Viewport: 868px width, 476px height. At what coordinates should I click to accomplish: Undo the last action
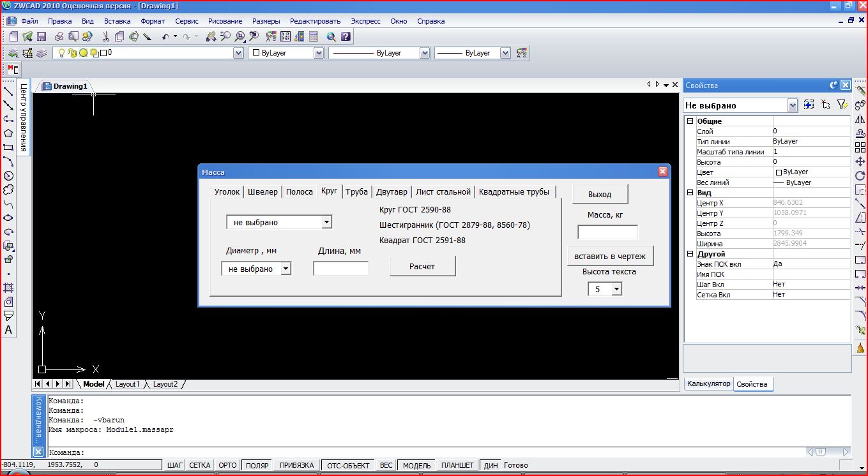pyautogui.click(x=165, y=37)
